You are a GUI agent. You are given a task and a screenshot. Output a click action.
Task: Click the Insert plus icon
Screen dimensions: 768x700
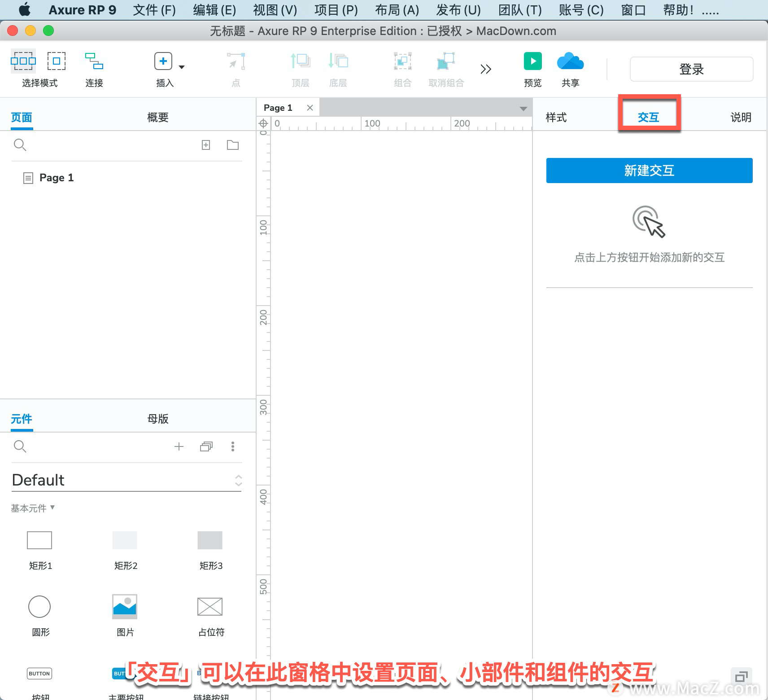click(x=163, y=61)
